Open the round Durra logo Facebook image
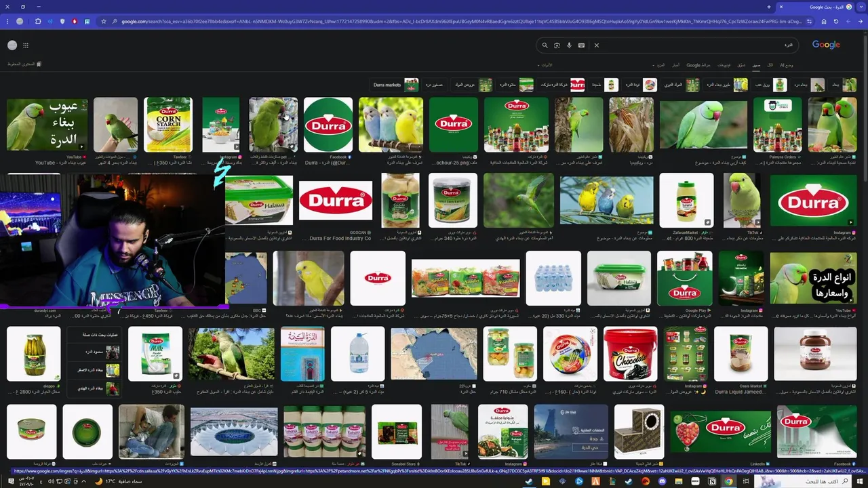This screenshot has height=488, width=868. tap(328, 125)
